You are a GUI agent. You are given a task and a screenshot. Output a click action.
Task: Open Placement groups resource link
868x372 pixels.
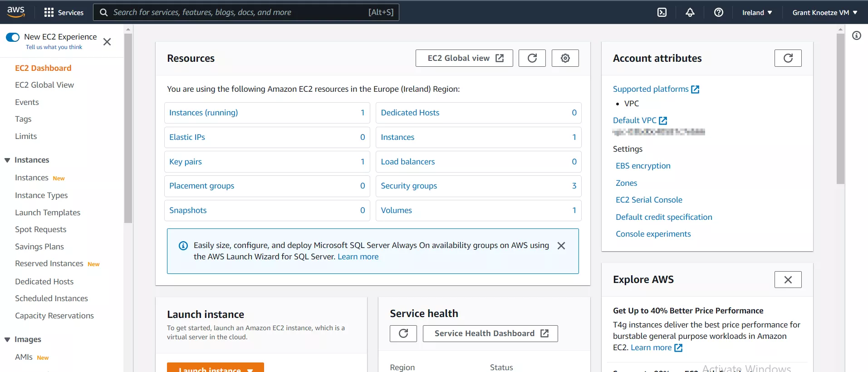[202, 186]
